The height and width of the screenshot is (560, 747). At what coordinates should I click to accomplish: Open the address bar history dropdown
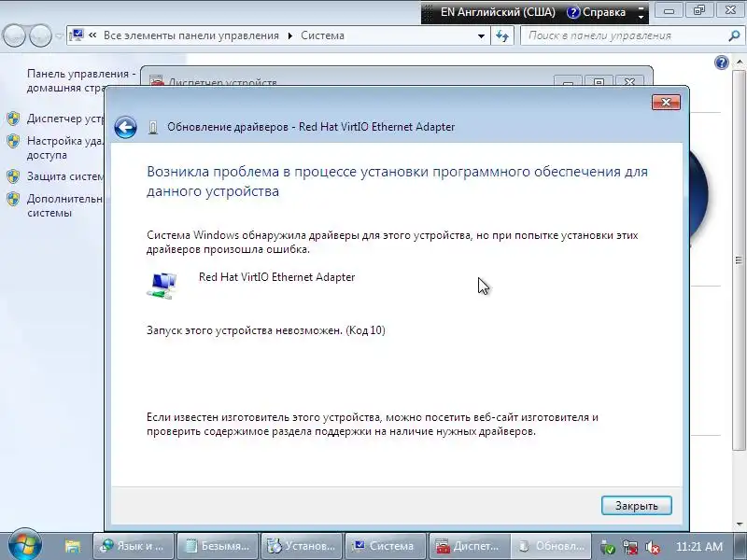481,36
